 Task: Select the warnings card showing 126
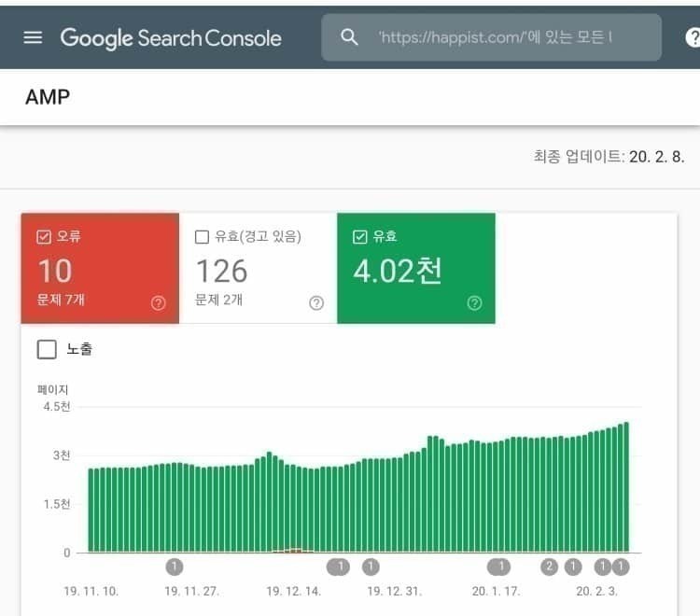point(257,271)
